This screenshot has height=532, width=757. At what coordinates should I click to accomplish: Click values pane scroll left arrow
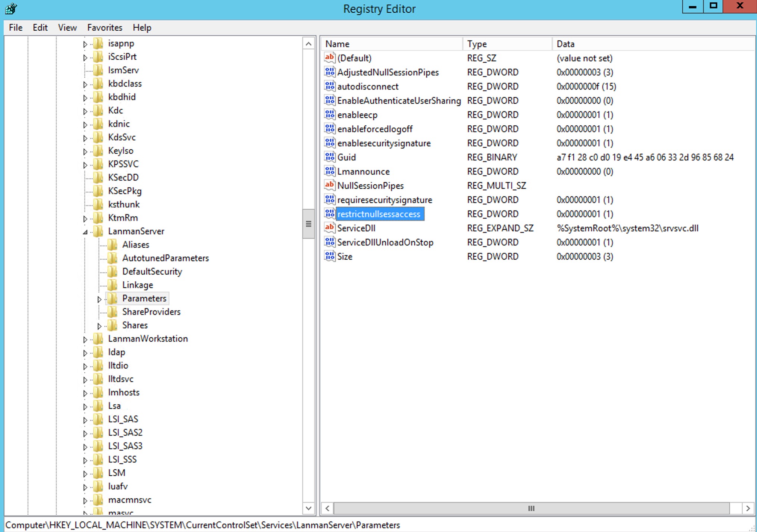click(x=327, y=508)
